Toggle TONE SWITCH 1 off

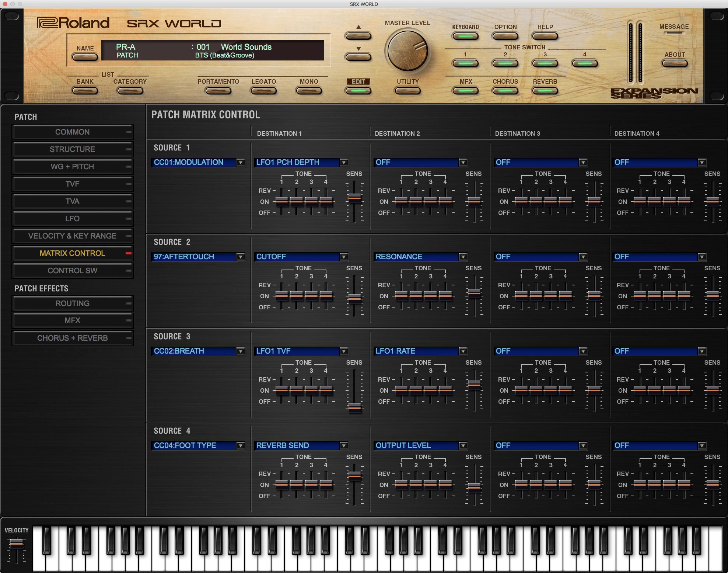pyautogui.click(x=465, y=63)
